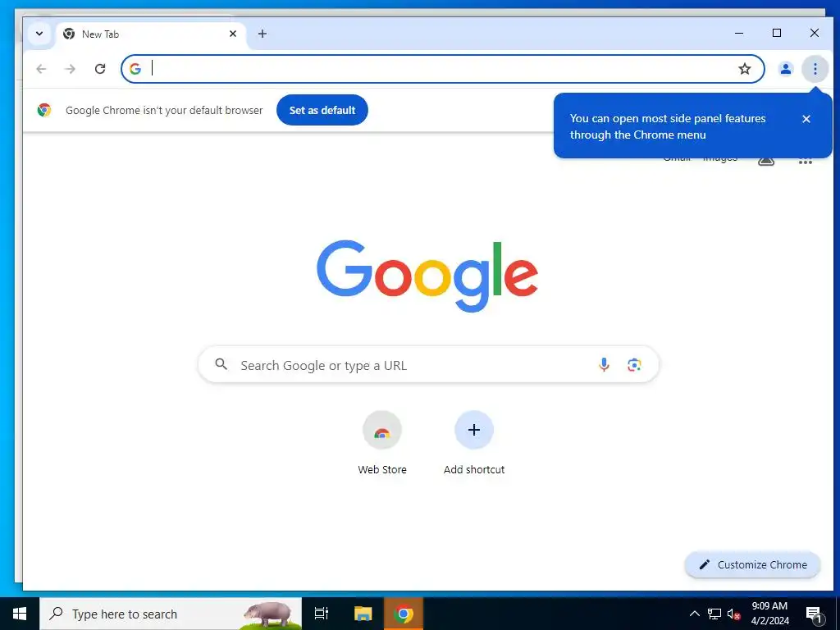Minimize the Chrome window
Image resolution: width=840 pixels, height=630 pixels.
pyautogui.click(x=739, y=33)
